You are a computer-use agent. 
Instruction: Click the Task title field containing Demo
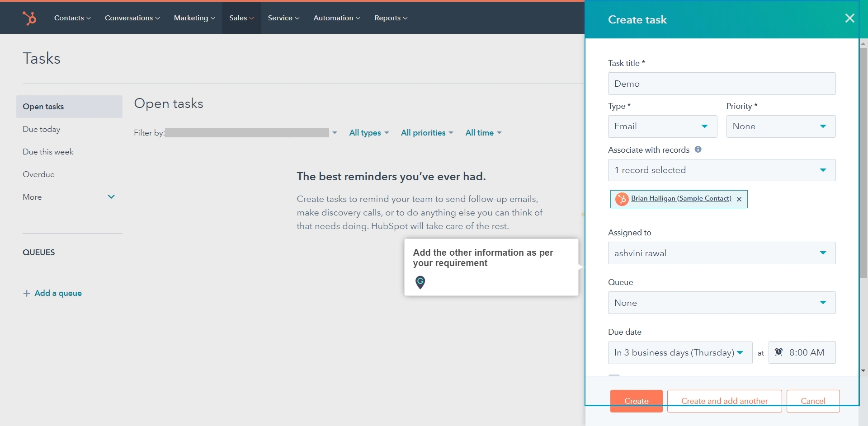pos(722,84)
